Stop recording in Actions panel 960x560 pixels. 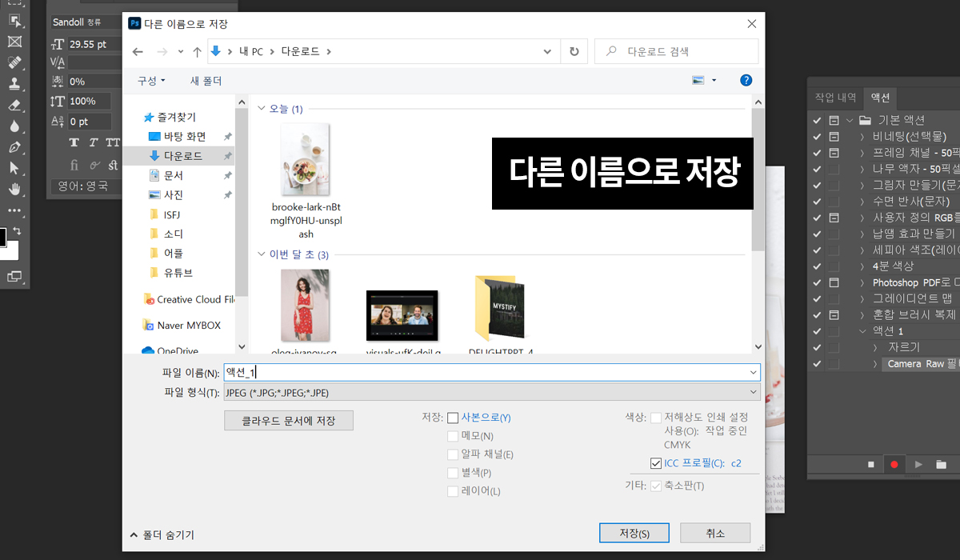point(871,464)
